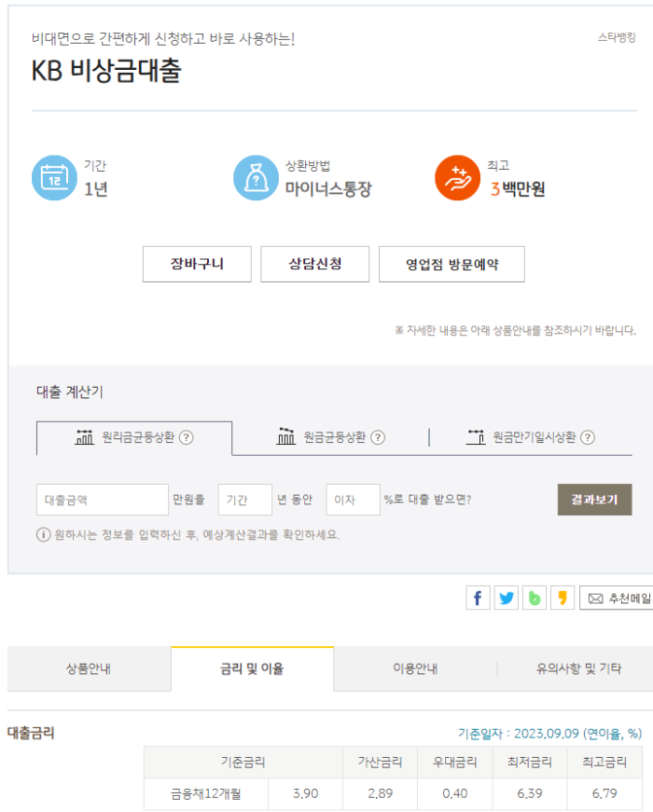
Task: Click 마이너스통장 repayment method text
Action: [x=328, y=189]
